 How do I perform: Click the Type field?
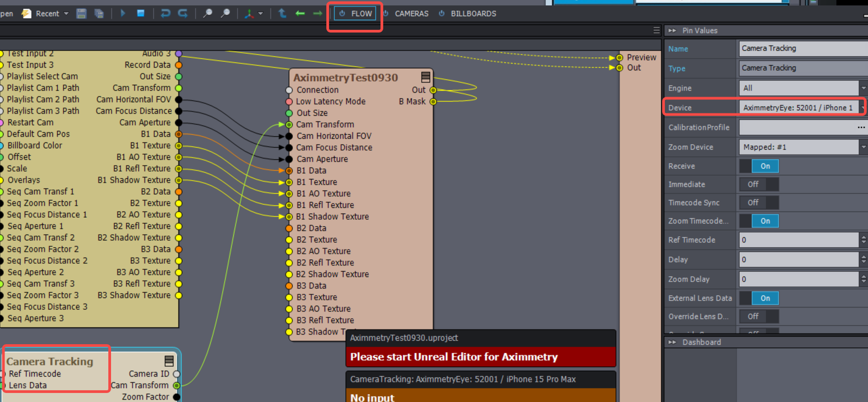click(803, 68)
